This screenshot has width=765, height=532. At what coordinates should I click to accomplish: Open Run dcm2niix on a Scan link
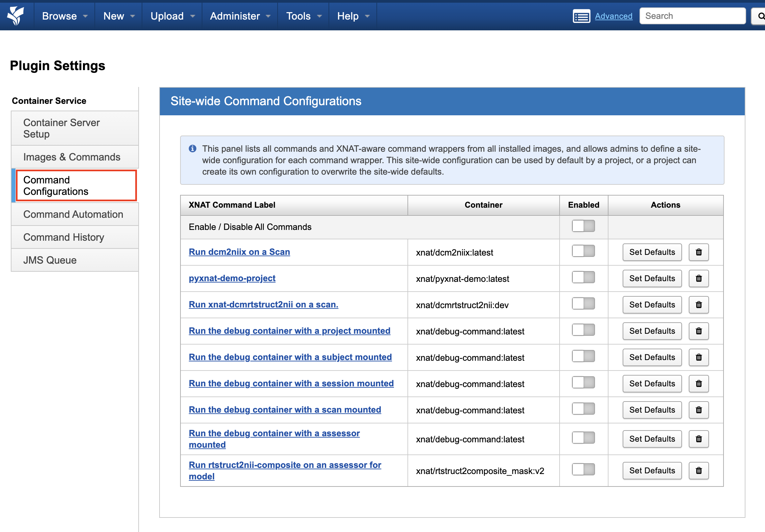(x=239, y=252)
